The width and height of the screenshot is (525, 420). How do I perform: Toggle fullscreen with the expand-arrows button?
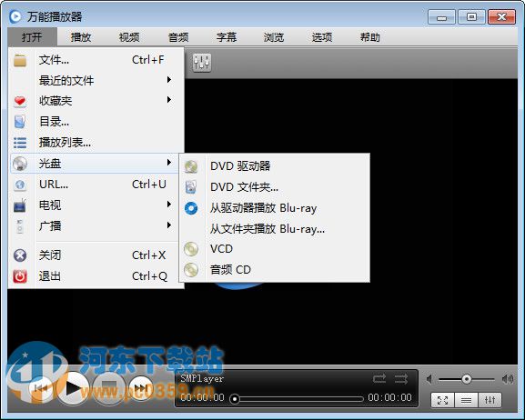442,400
